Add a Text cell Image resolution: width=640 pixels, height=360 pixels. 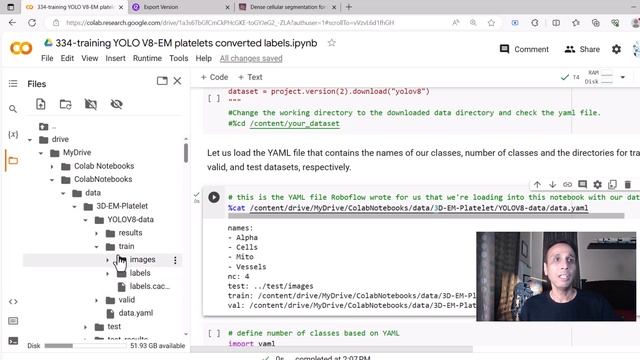[x=250, y=77]
